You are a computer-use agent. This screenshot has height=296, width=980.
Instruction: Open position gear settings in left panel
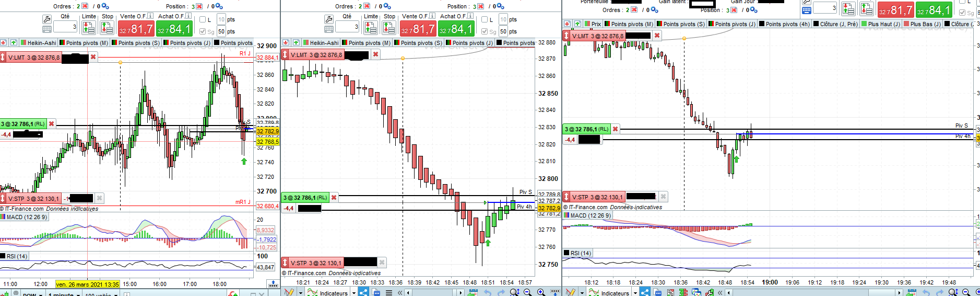click(x=219, y=6)
